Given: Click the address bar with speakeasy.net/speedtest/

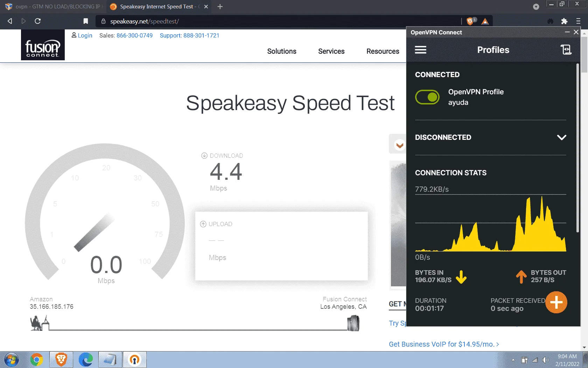Looking at the screenshot, I should [278, 21].
